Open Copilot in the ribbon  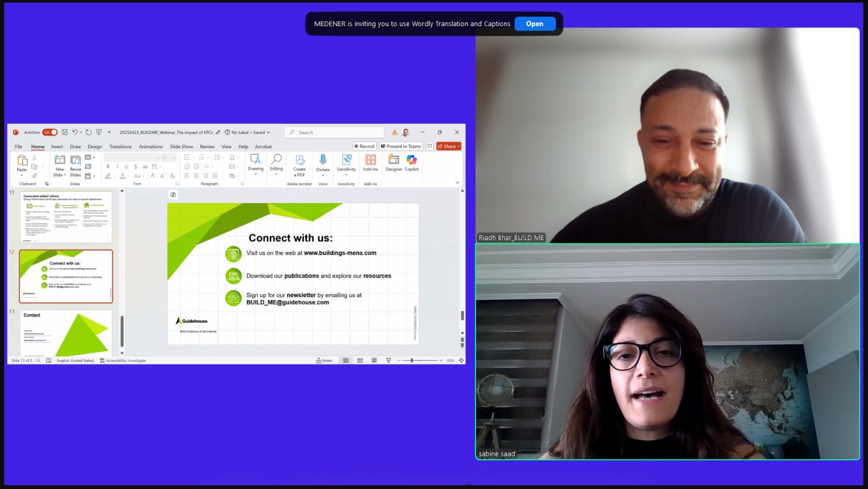(x=412, y=163)
